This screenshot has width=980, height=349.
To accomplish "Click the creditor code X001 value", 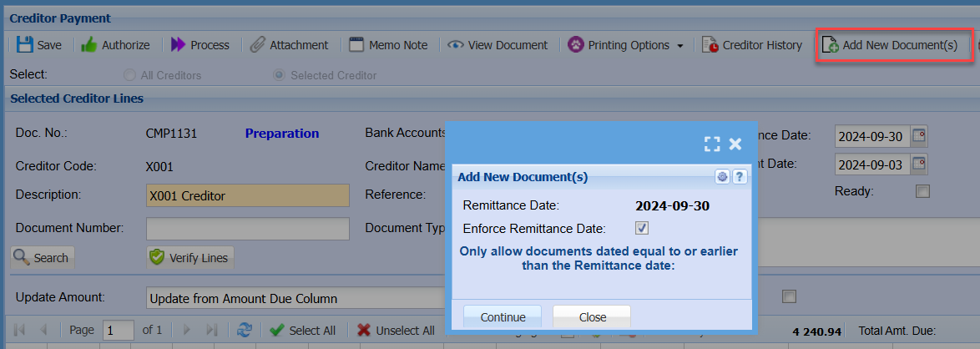I will [x=159, y=166].
